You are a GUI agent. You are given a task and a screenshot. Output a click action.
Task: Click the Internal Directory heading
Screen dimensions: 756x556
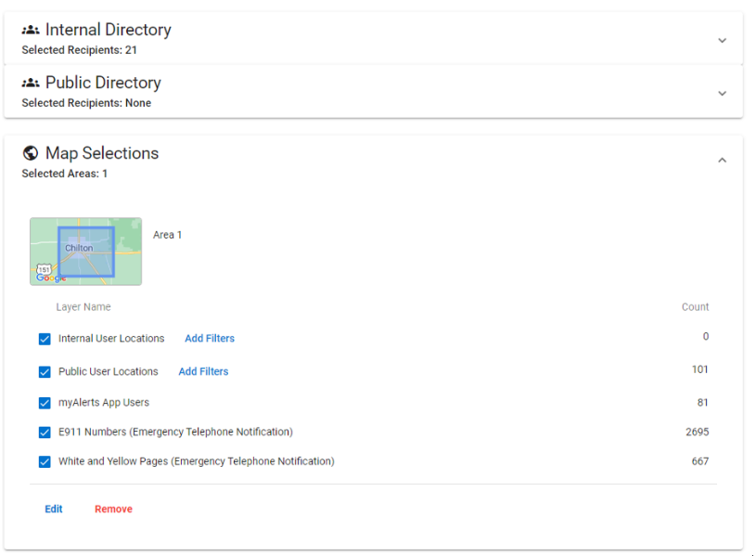pos(108,30)
